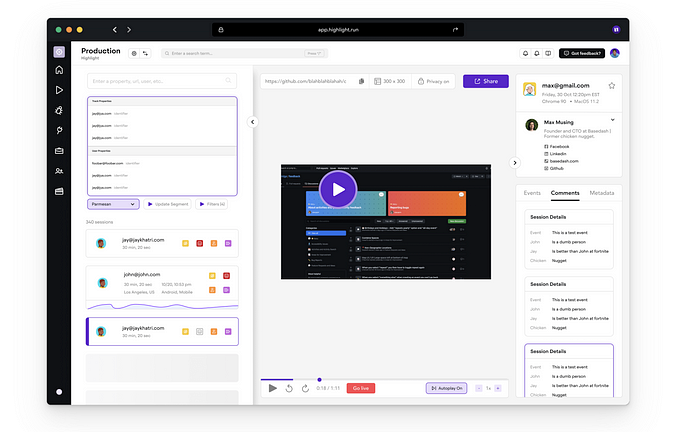Image resolution: width=700 pixels, height=432 pixels.
Task: Open the team members icon in sidebar
Action: [x=59, y=171]
